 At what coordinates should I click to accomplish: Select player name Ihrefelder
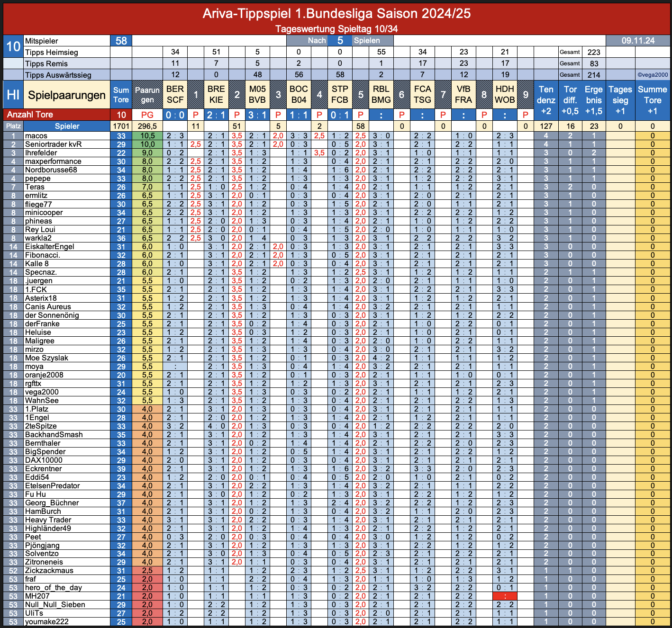[41, 153]
